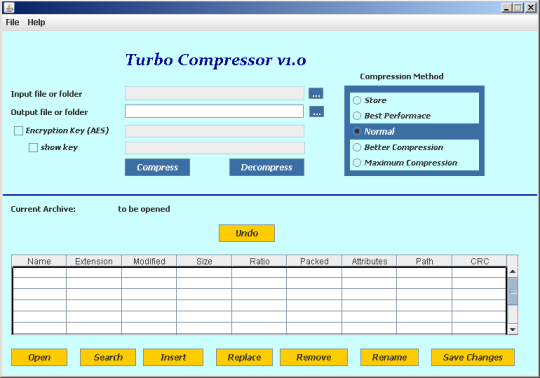Click the Decompress button
Screen dimensions: 540x378
click(x=267, y=167)
